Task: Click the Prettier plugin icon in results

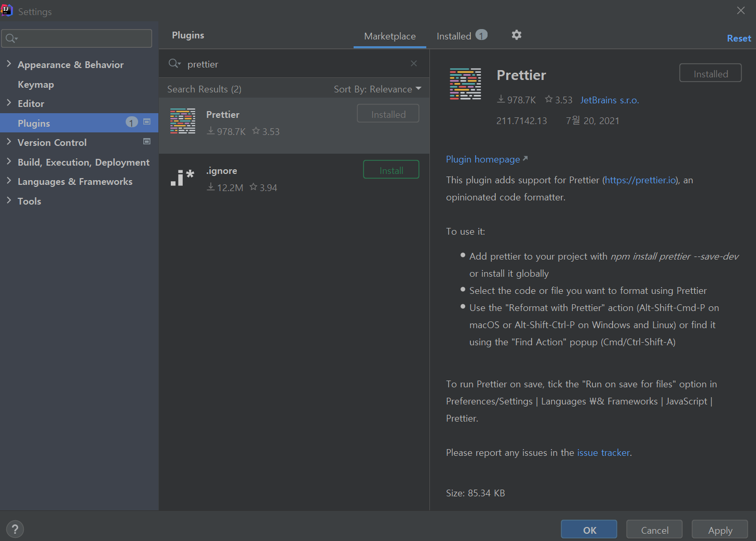Action: (x=183, y=121)
